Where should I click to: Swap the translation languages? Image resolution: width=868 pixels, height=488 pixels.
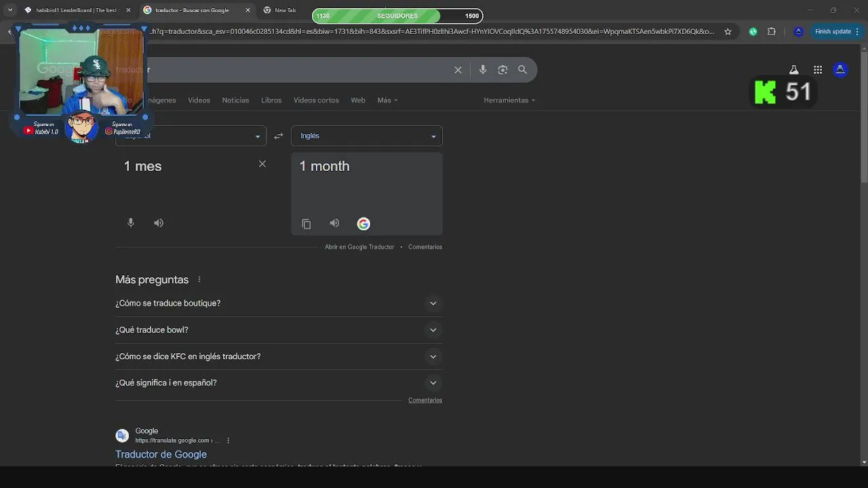point(278,136)
